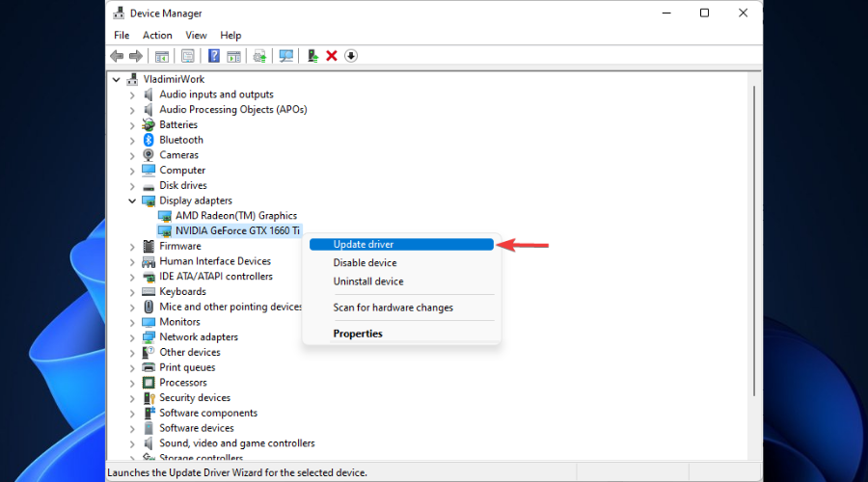Click the Other devices question icon
The width and height of the screenshot is (868, 482).
point(149,353)
